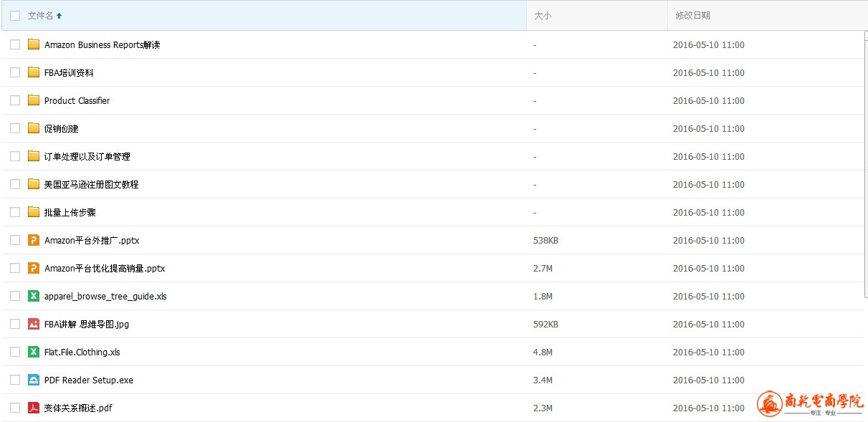Click the folder icon for Amazon Business Reports解读

tap(34, 44)
